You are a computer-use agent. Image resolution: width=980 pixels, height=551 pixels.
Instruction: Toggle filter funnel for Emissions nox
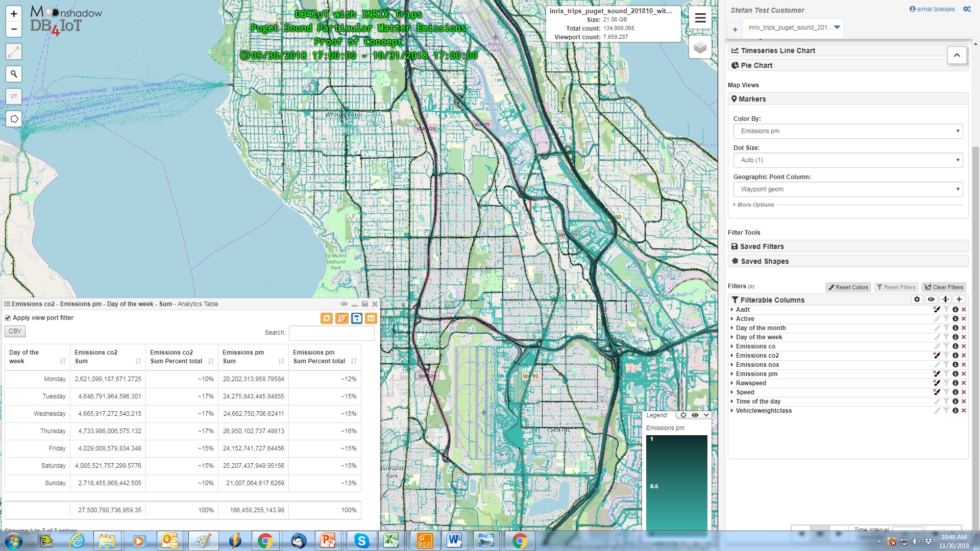[x=946, y=365]
